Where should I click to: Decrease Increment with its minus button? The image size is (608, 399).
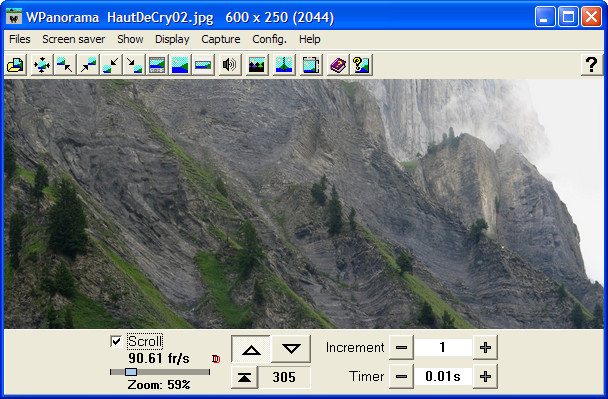(401, 347)
